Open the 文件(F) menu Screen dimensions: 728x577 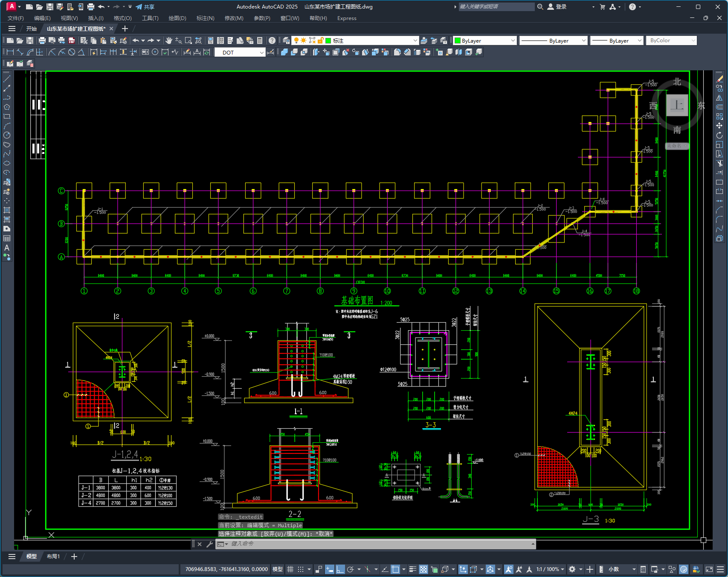[16, 18]
